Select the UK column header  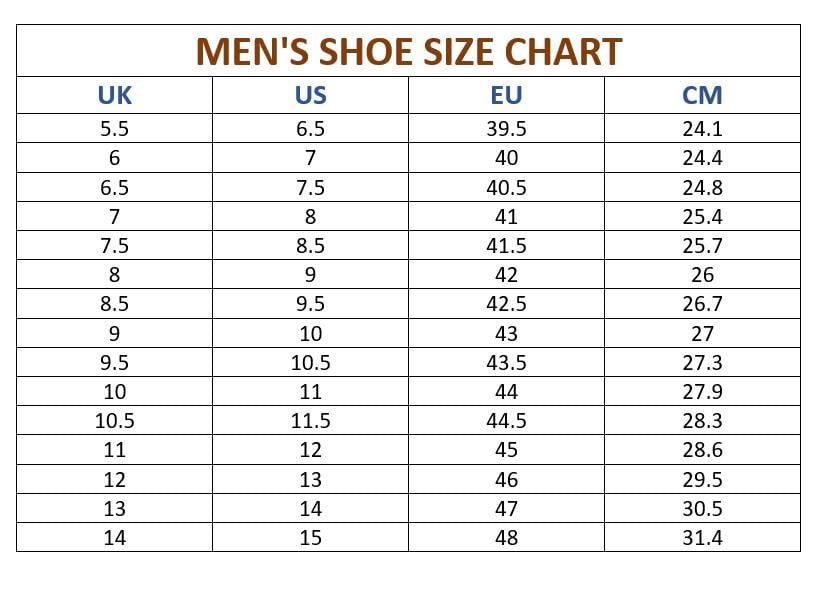point(114,96)
